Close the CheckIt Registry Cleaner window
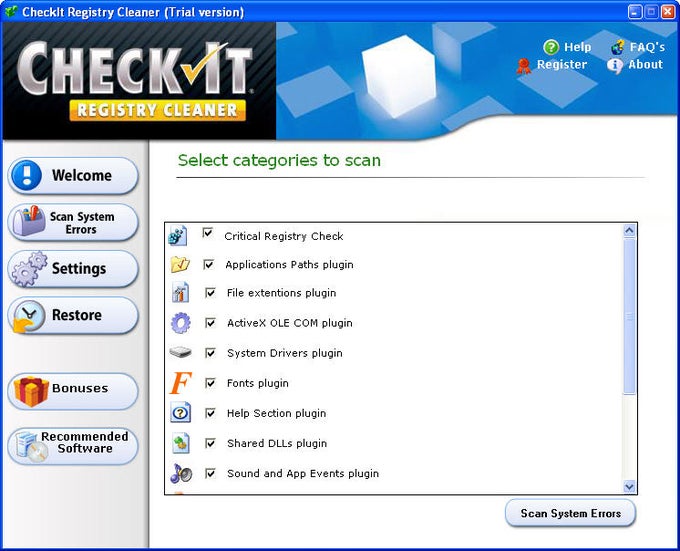Viewport: 680px width, 551px height. click(667, 12)
